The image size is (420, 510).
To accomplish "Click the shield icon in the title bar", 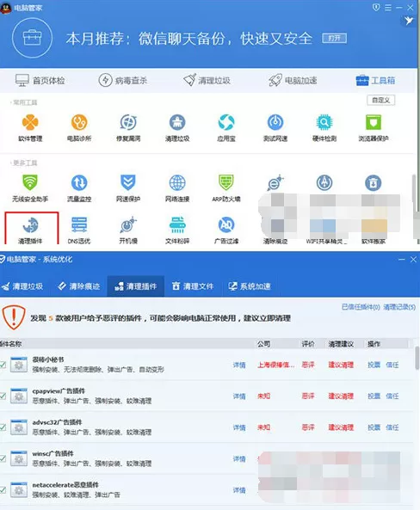I will 376,7.
